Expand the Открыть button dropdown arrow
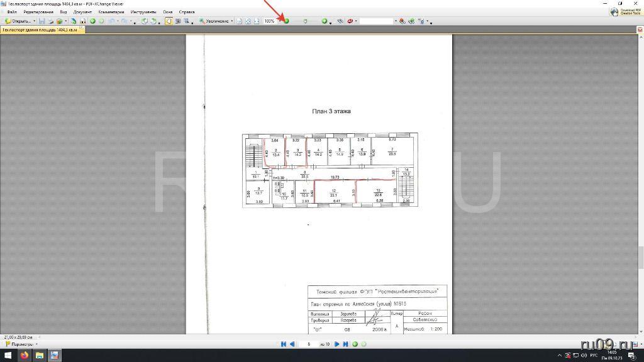The height and width of the screenshot is (362, 644). pos(34,21)
